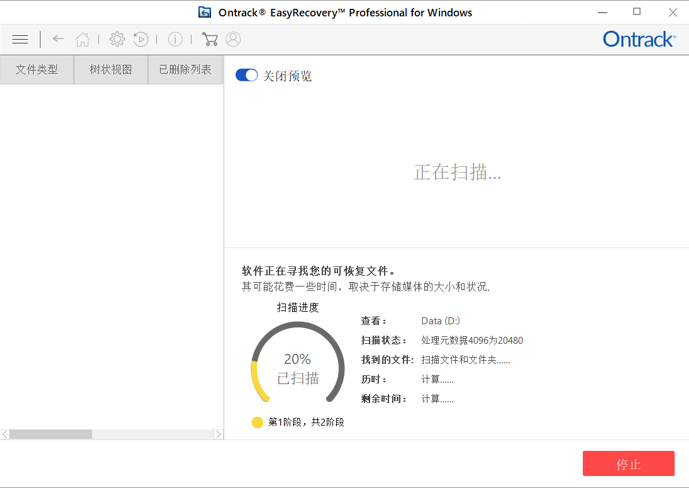
Task: Click the yellow phase indicator dot
Action: [257, 422]
